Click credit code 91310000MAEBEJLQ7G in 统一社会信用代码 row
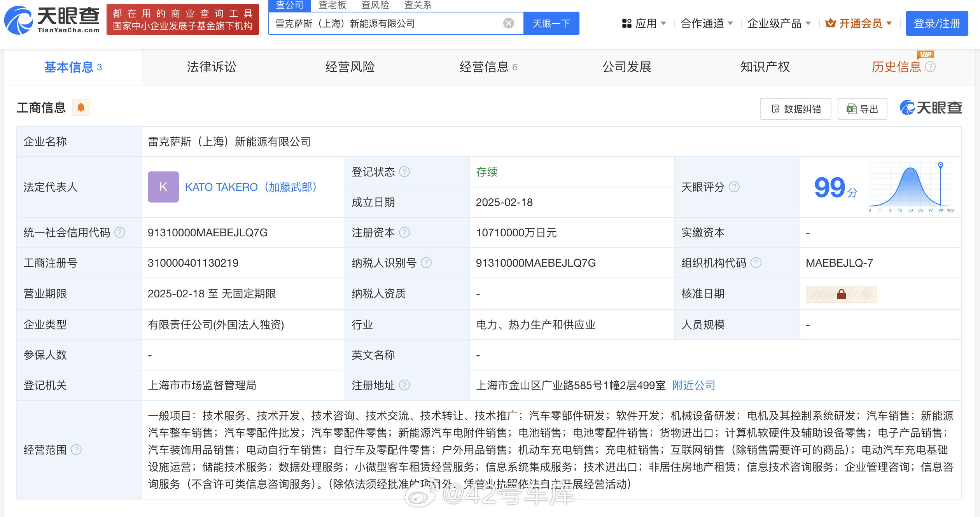The width and height of the screenshot is (980, 517). point(208,232)
